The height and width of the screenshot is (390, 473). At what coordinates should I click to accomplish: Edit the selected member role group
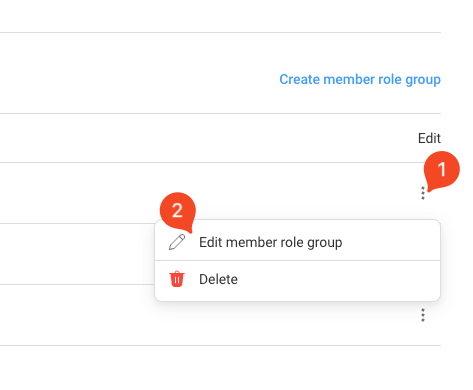click(297, 241)
